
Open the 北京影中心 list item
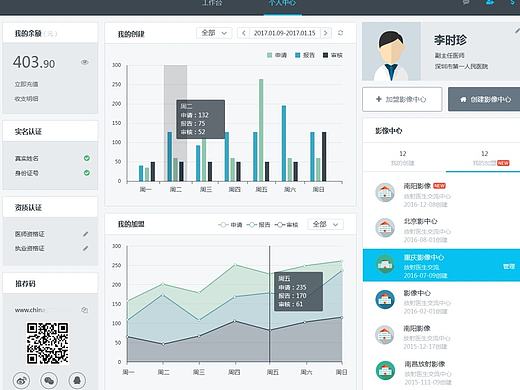click(x=441, y=230)
